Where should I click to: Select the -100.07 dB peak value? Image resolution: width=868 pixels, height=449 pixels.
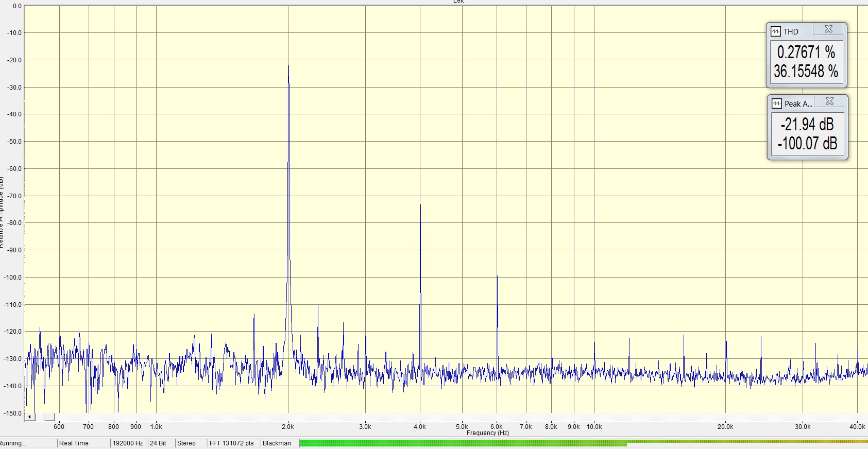click(x=807, y=143)
